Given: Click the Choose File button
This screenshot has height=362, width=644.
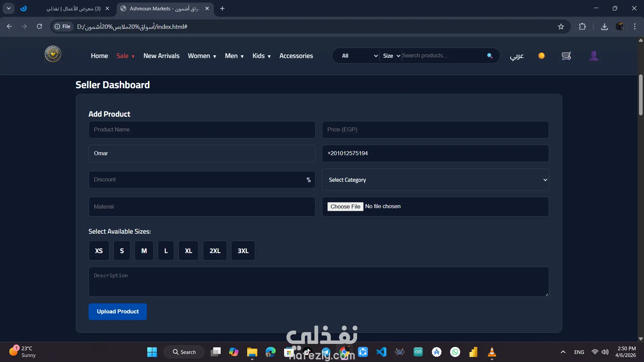Looking at the screenshot, I should tap(345, 206).
